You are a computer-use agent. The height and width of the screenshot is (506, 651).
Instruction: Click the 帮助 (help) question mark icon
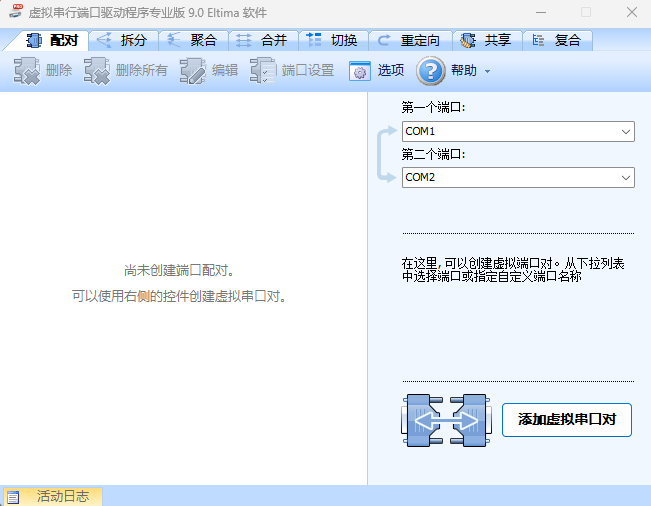tap(430, 71)
